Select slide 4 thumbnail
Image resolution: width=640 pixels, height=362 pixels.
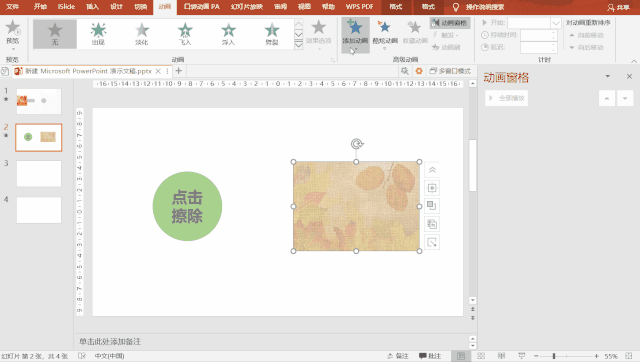(39, 210)
